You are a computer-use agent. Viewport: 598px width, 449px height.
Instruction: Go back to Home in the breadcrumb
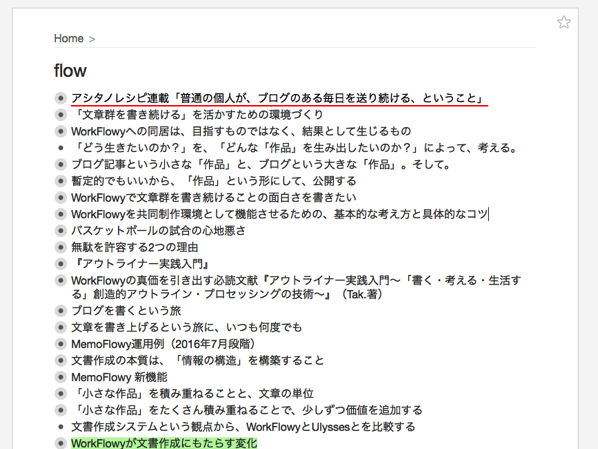coord(69,39)
